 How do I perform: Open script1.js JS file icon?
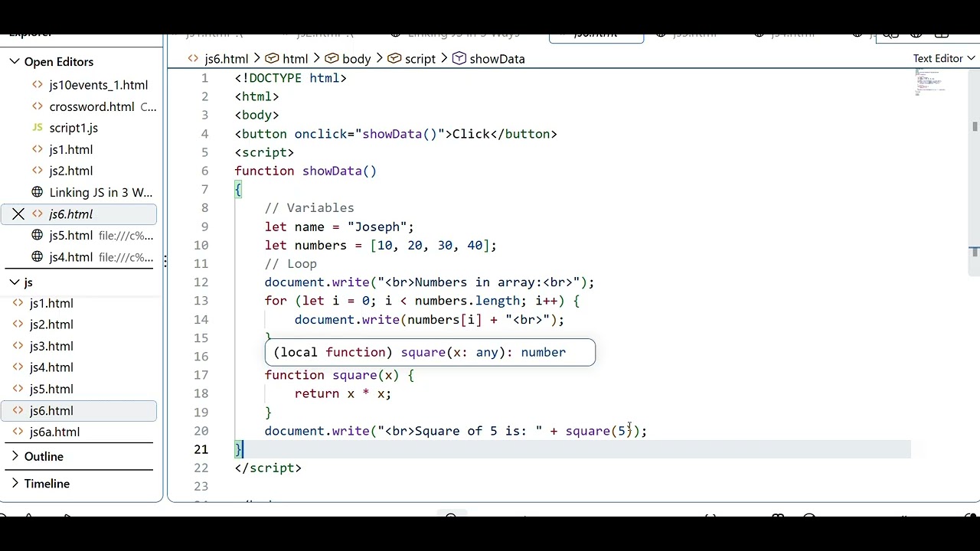(x=38, y=128)
